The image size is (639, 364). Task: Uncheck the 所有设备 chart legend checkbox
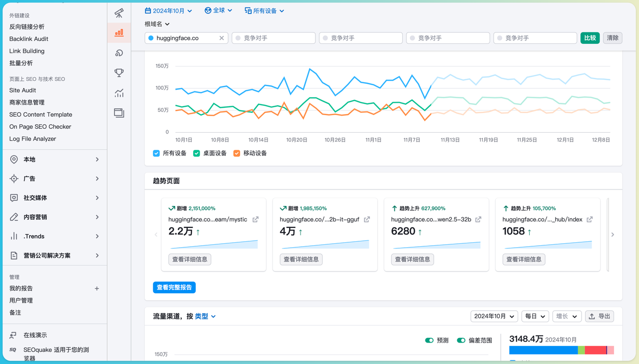[156, 153]
